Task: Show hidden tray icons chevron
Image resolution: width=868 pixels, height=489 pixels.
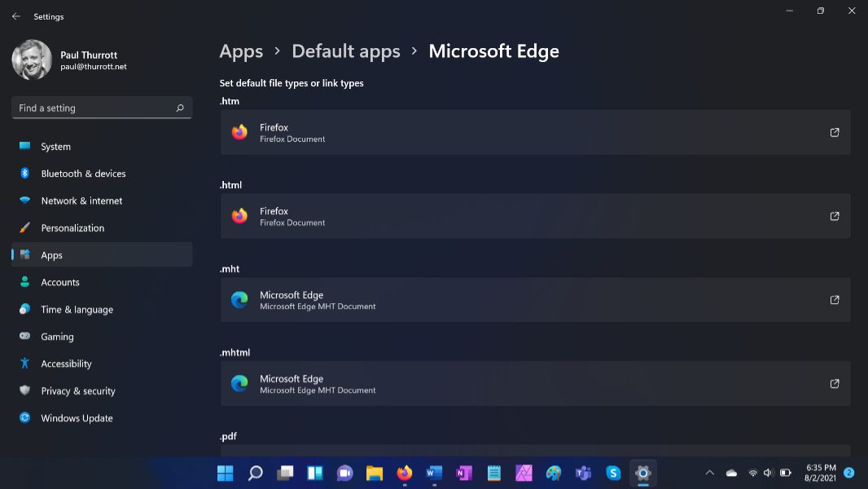Action: pyautogui.click(x=709, y=473)
